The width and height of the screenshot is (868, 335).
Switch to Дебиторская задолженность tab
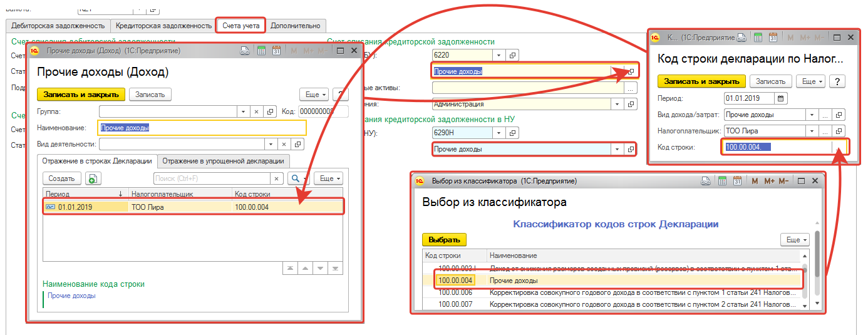click(x=58, y=26)
